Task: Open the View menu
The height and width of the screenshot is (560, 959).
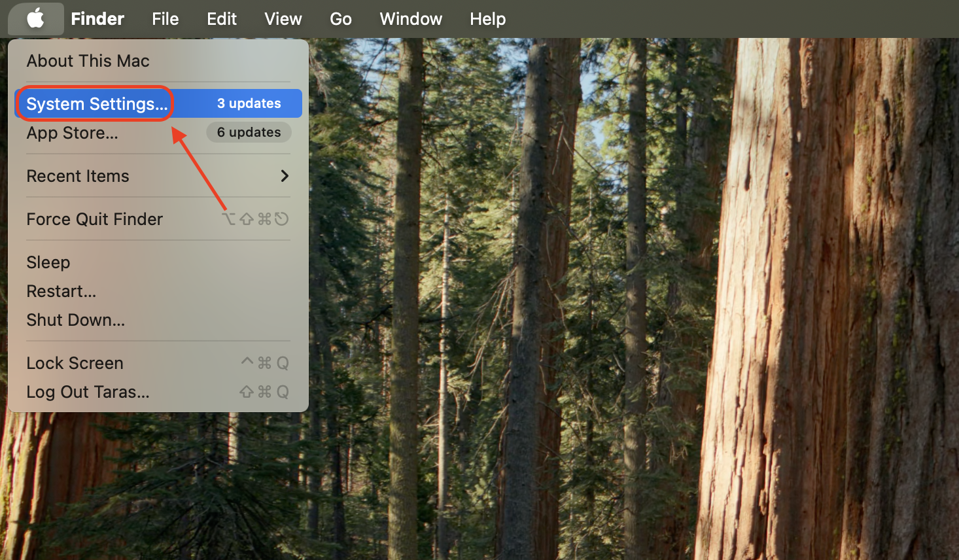Action: [283, 19]
